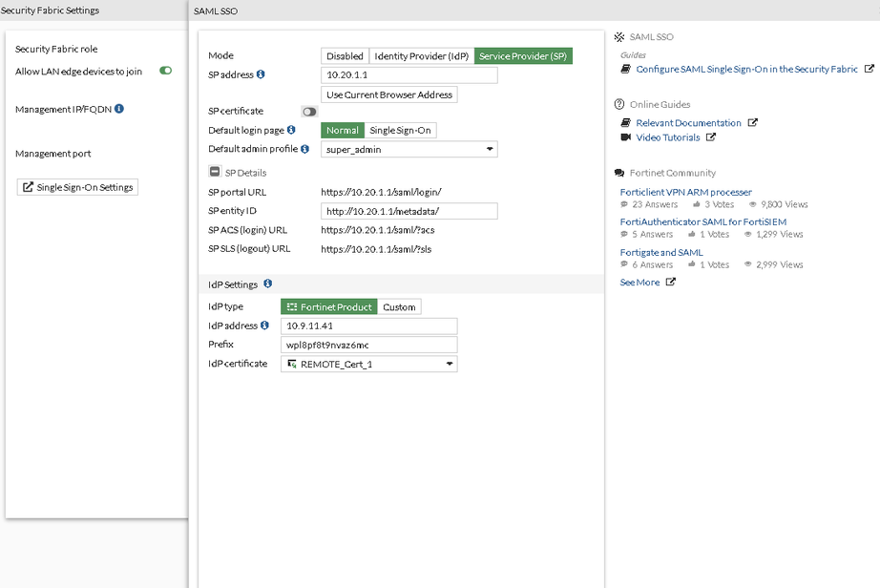Click the IdP address info icon

264,325
